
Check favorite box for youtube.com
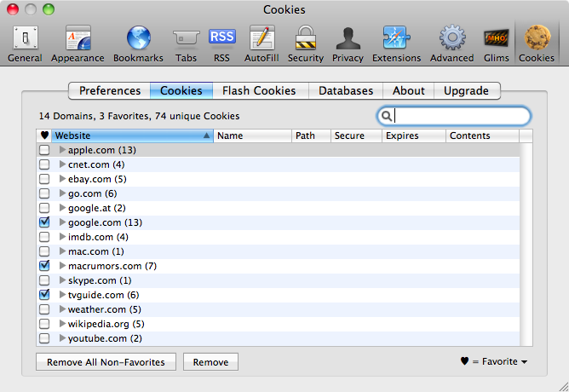click(x=44, y=338)
